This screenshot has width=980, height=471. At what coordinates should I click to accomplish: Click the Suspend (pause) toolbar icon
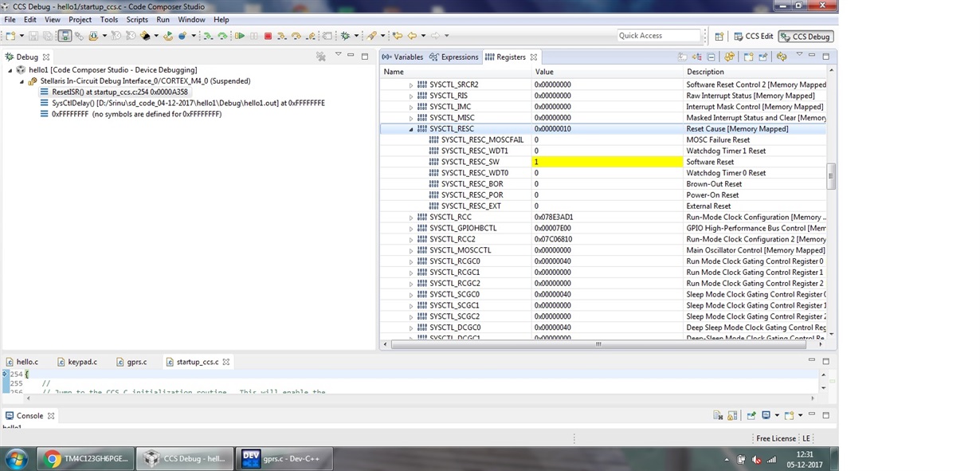[x=253, y=36]
